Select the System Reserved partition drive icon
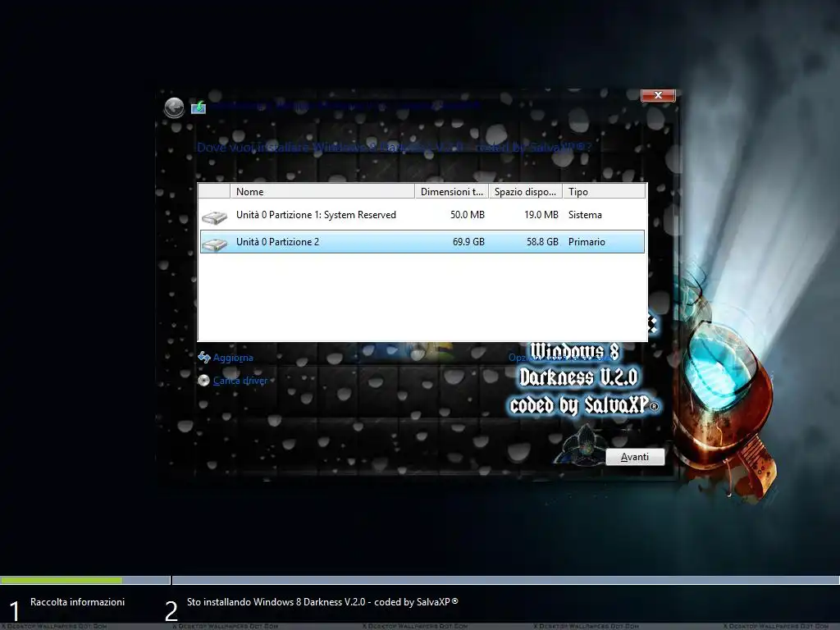 coord(214,217)
